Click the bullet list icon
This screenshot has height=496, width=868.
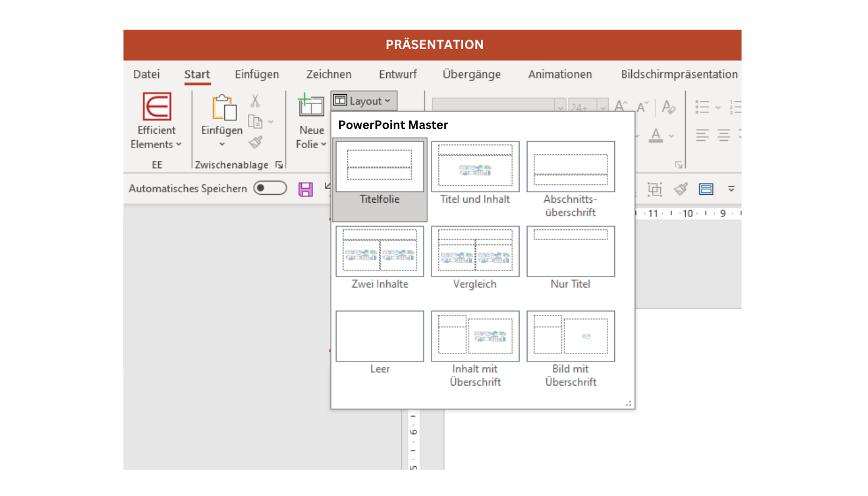tap(702, 107)
